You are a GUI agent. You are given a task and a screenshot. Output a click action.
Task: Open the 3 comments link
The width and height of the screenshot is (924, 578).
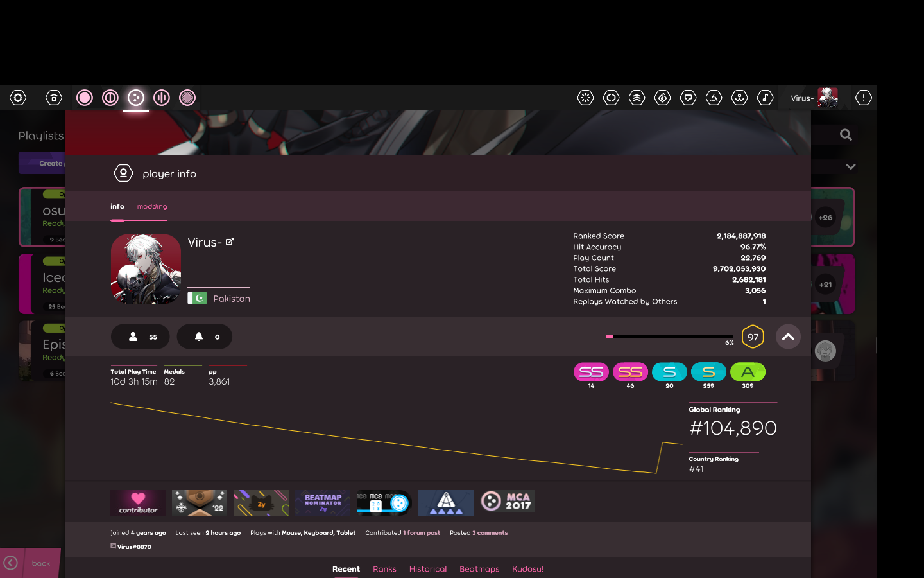click(490, 532)
